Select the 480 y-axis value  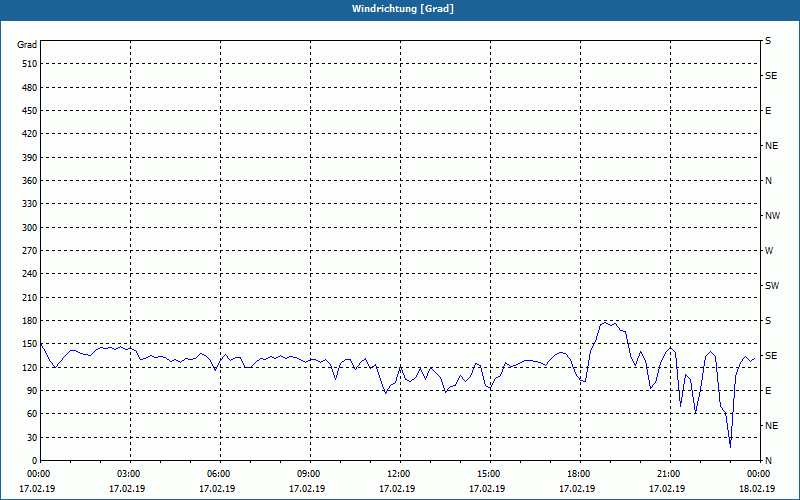30,88
